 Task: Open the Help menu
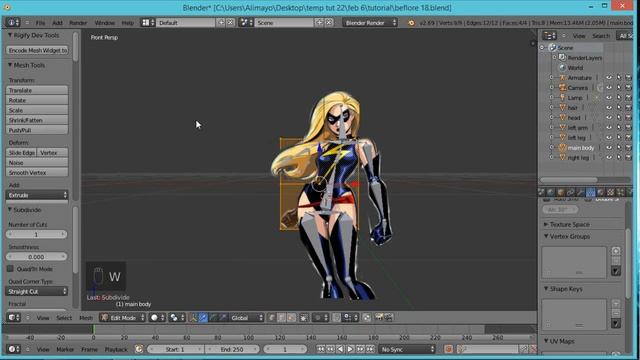(128, 23)
